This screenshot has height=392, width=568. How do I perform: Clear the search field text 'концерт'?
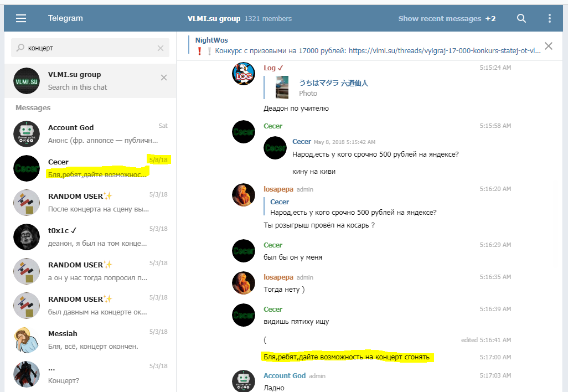[x=161, y=48]
